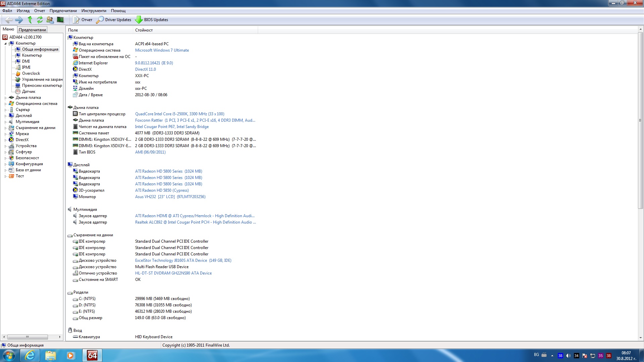Click the Back navigation arrow
This screenshot has height=362, width=644.
coord(9,20)
